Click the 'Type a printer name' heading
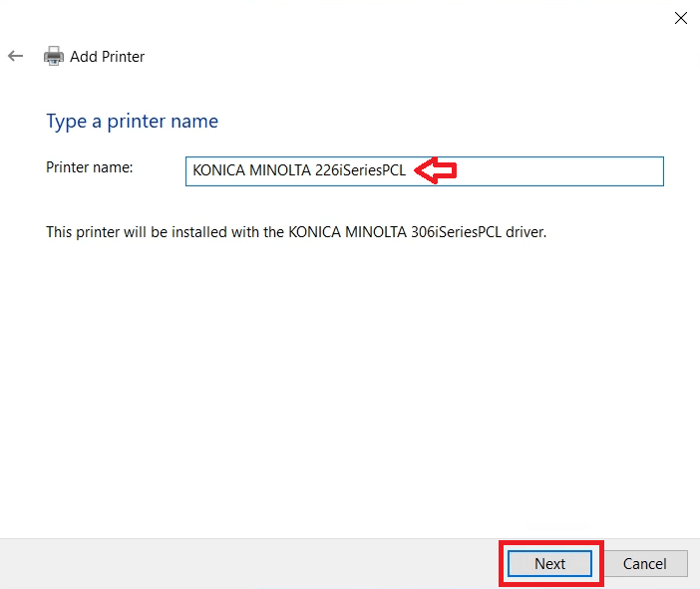Image resolution: width=700 pixels, height=589 pixels. [133, 122]
